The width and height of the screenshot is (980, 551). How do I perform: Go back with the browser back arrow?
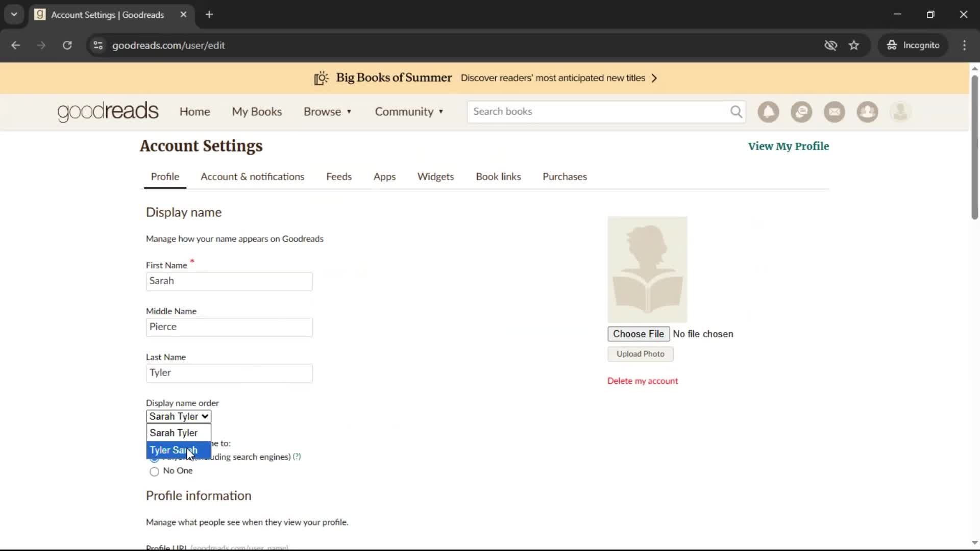pyautogui.click(x=16, y=45)
